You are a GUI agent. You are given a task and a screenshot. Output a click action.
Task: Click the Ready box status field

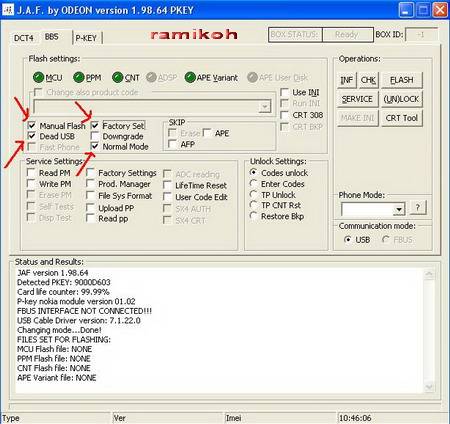tap(347, 35)
